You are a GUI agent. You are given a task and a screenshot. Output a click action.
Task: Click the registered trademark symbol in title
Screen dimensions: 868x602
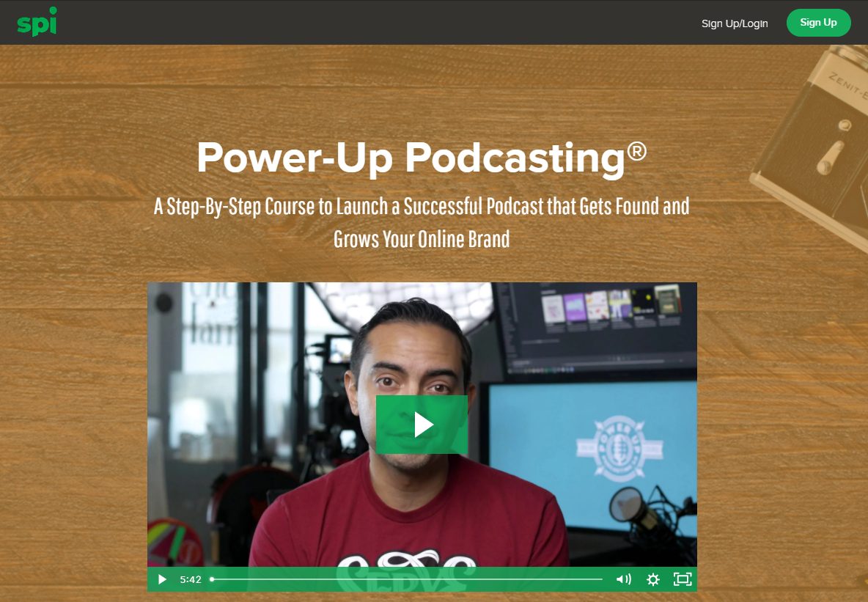pos(636,151)
